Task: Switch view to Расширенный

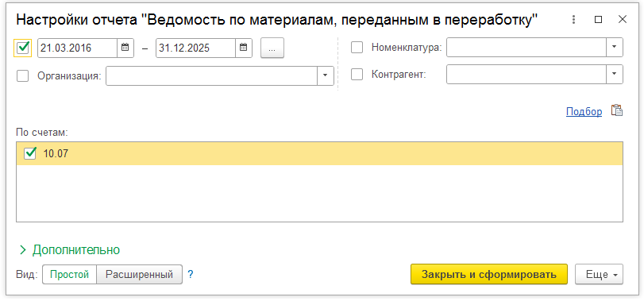Action: 139,274
